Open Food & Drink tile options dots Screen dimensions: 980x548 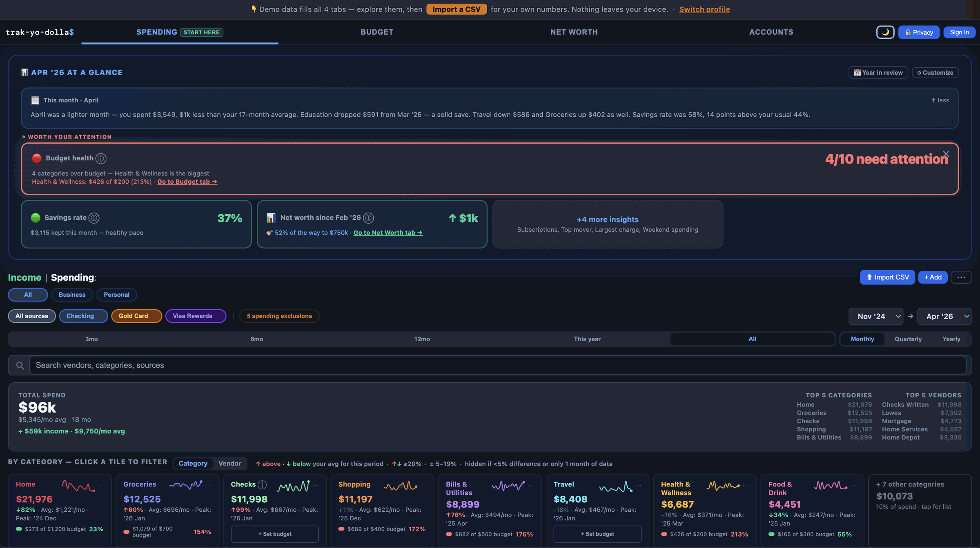pyautogui.click(x=853, y=485)
